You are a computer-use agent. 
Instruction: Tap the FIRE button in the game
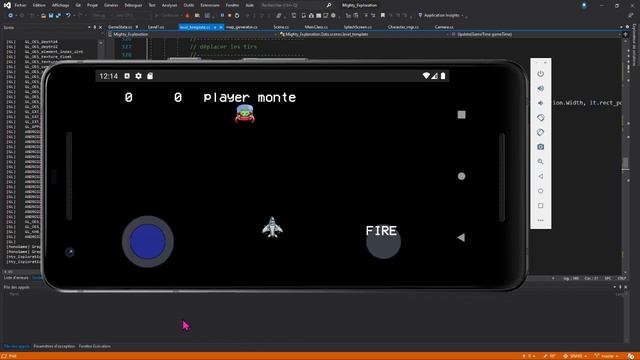click(383, 241)
